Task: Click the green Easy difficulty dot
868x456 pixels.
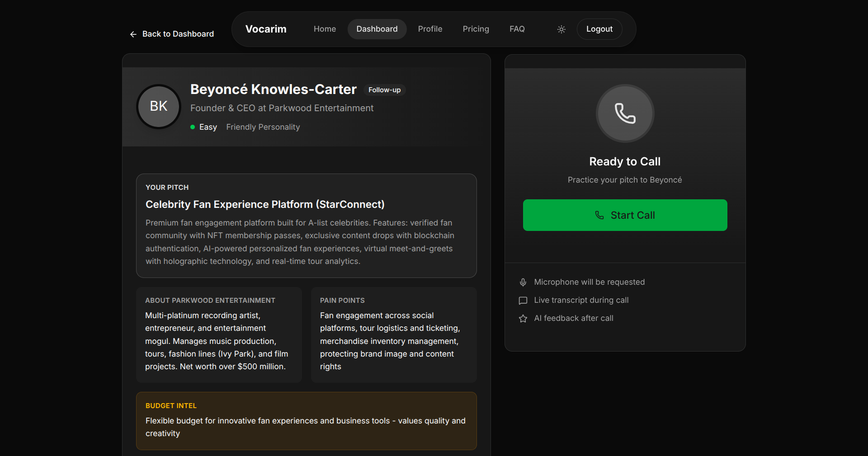Action: pos(193,127)
